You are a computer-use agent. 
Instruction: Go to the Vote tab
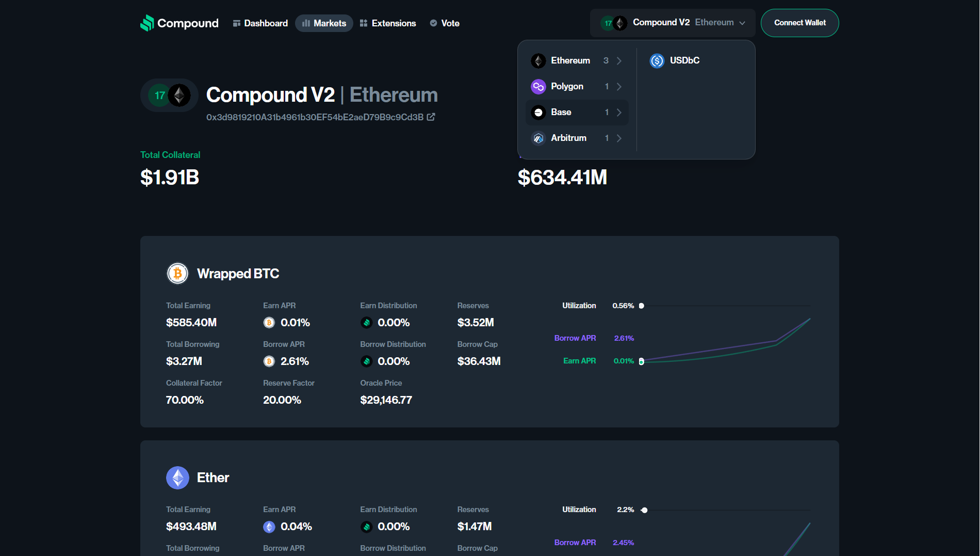pyautogui.click(x=445, y=23)
